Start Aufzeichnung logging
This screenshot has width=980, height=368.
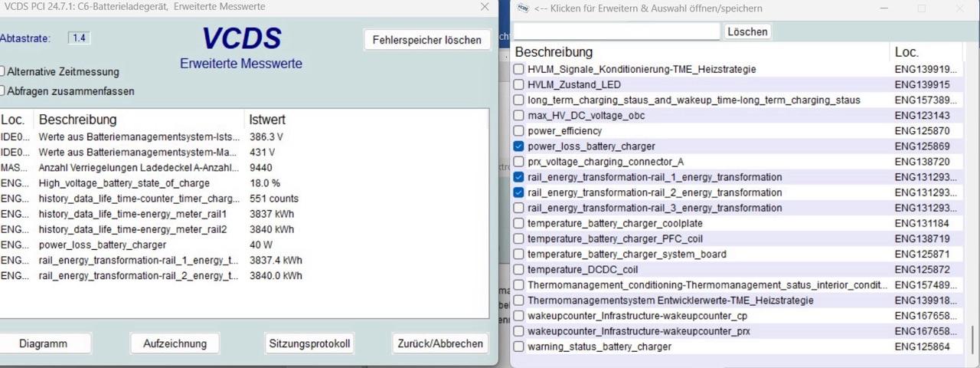[175, 343]
